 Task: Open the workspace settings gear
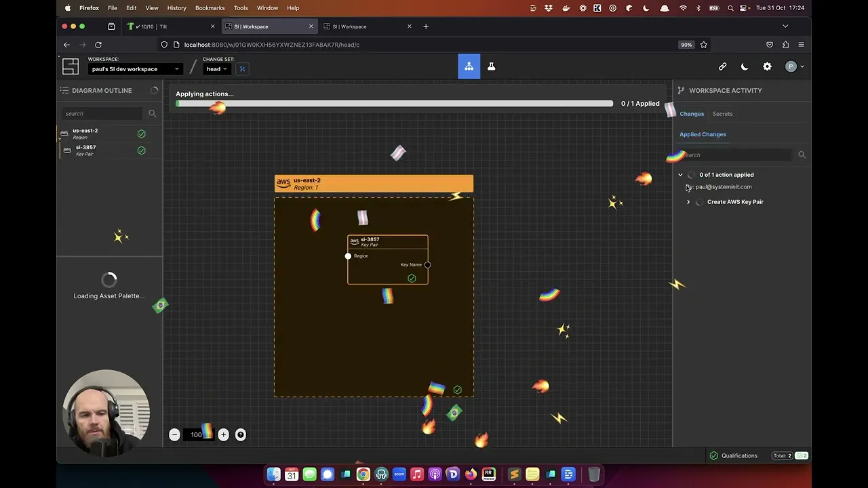tap(767, 66)
